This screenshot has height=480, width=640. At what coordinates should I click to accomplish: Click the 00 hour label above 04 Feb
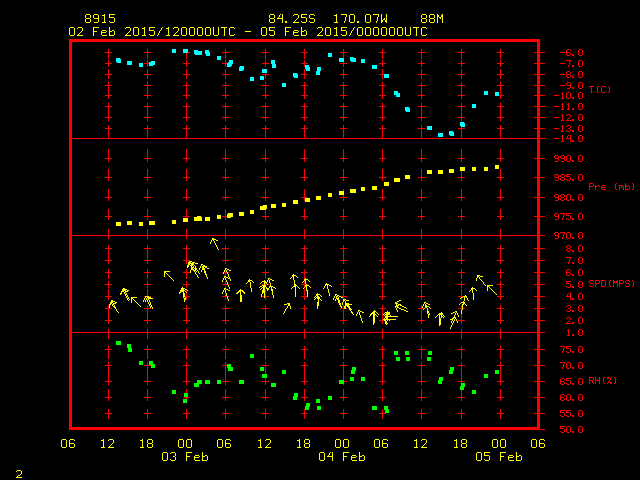pos(342,444)
